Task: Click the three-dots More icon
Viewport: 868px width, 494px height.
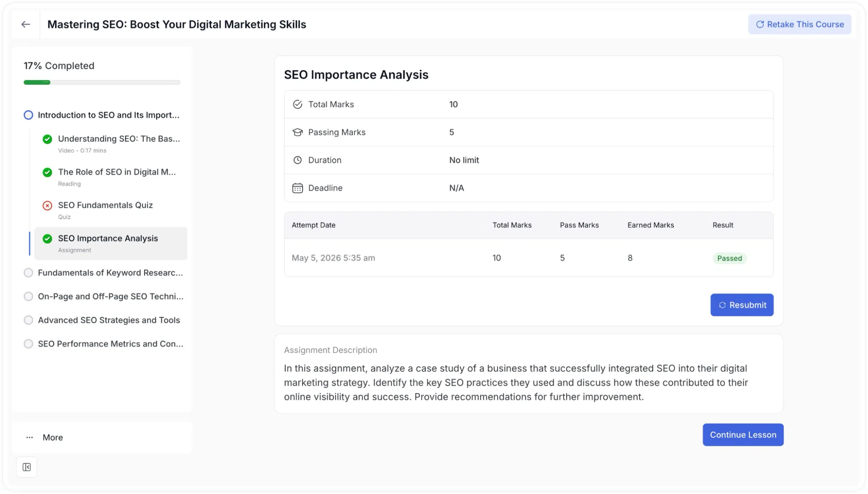Action: pos(30,437)
